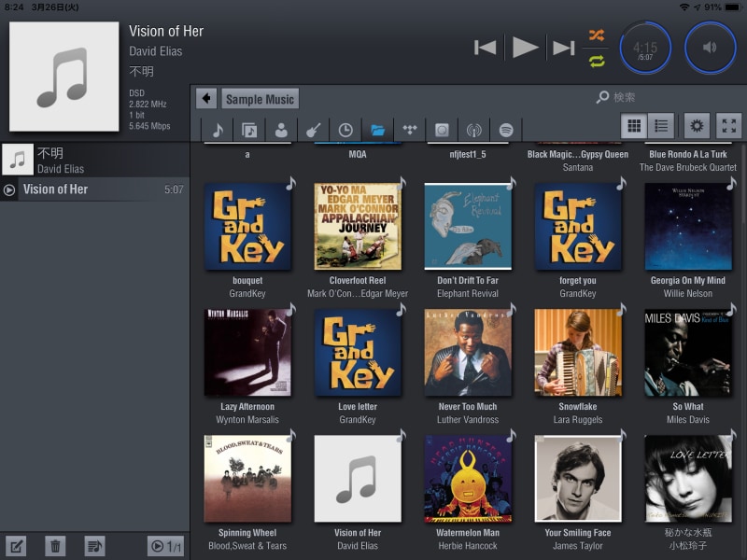The height and width of the screenshot is (560, 747).
Task: Open the gear settings menu
Action: (x=696, y=126)
